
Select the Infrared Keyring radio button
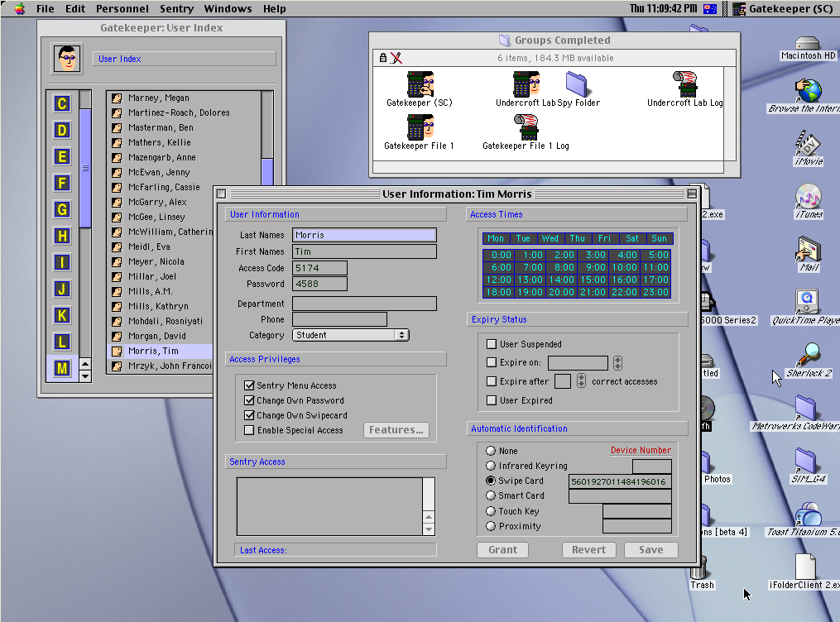490,466
